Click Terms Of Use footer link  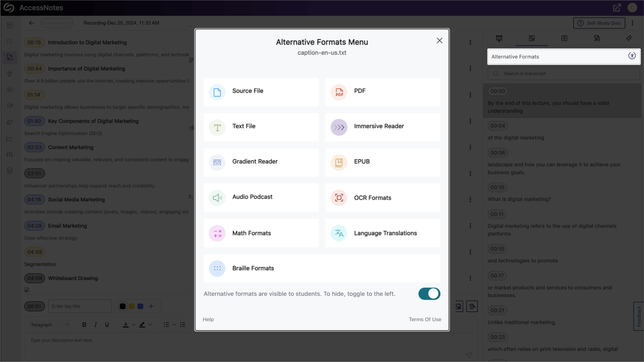click(425, 319)
